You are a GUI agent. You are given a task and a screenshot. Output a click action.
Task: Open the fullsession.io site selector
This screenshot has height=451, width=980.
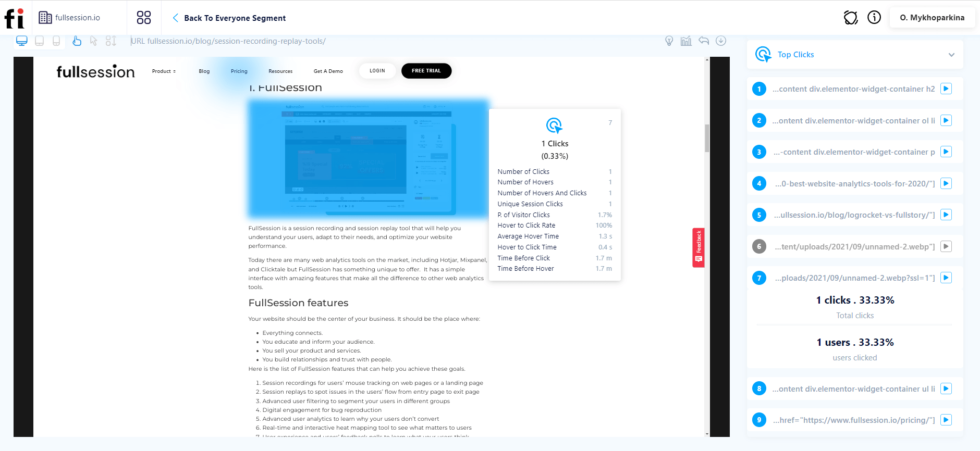(69, 18)
